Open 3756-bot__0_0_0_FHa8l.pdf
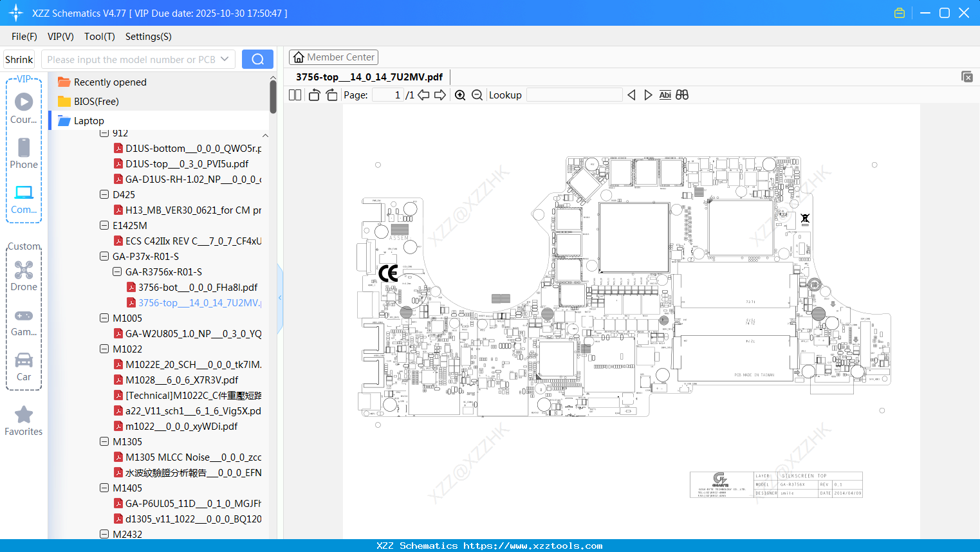Screen dimensions: 980x552 tap(192, 287)
